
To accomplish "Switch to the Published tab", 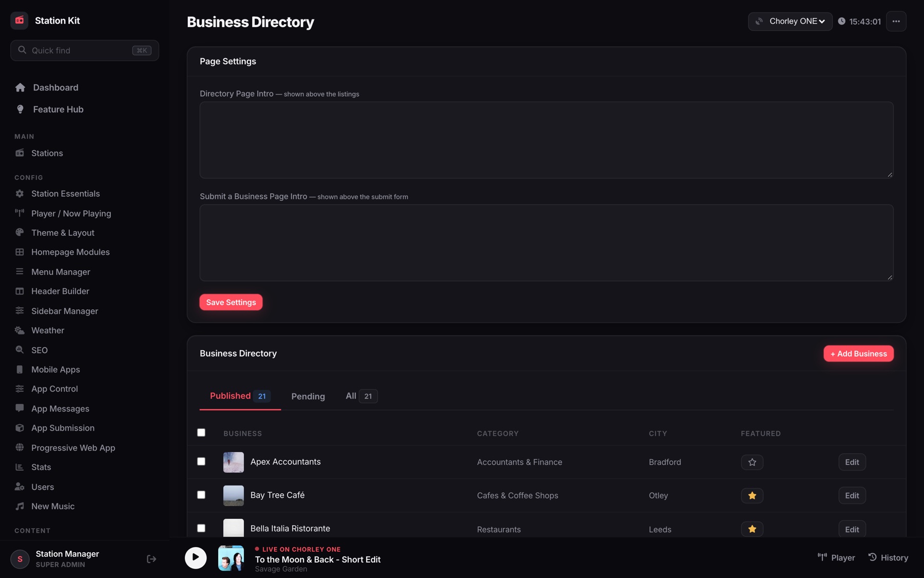I will click(x=240, y=396).
